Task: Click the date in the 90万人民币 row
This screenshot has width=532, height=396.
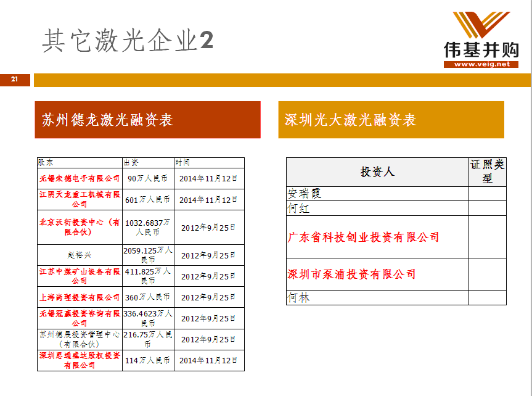Action: [x=209, y=179]
